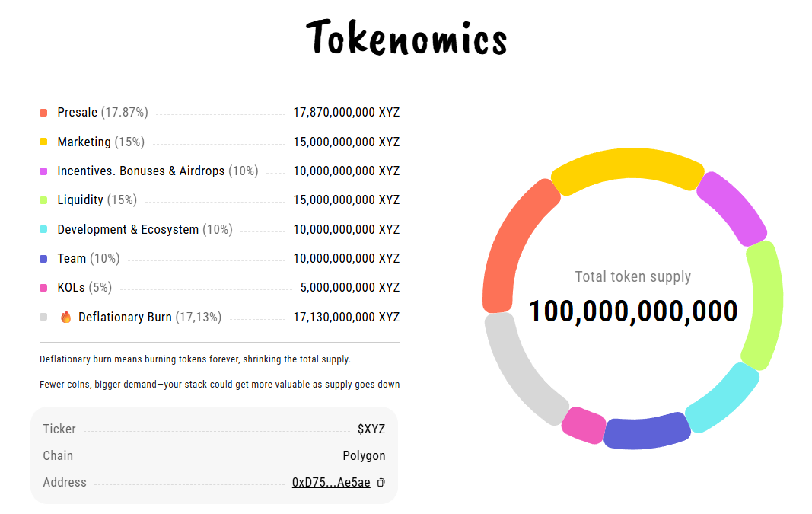Click the yellow segment of the donut chart
The image size is (812, 514).
click(x=630, y=164)
